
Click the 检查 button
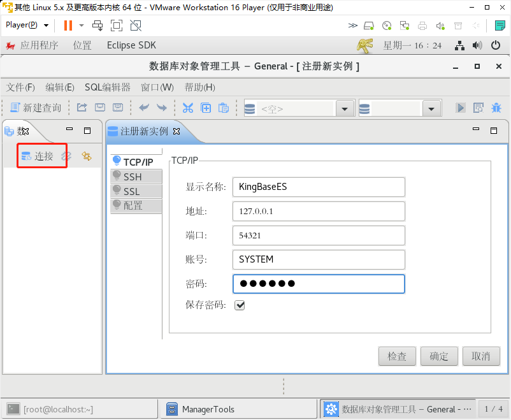pyautogui.click(x=397, y=356)
